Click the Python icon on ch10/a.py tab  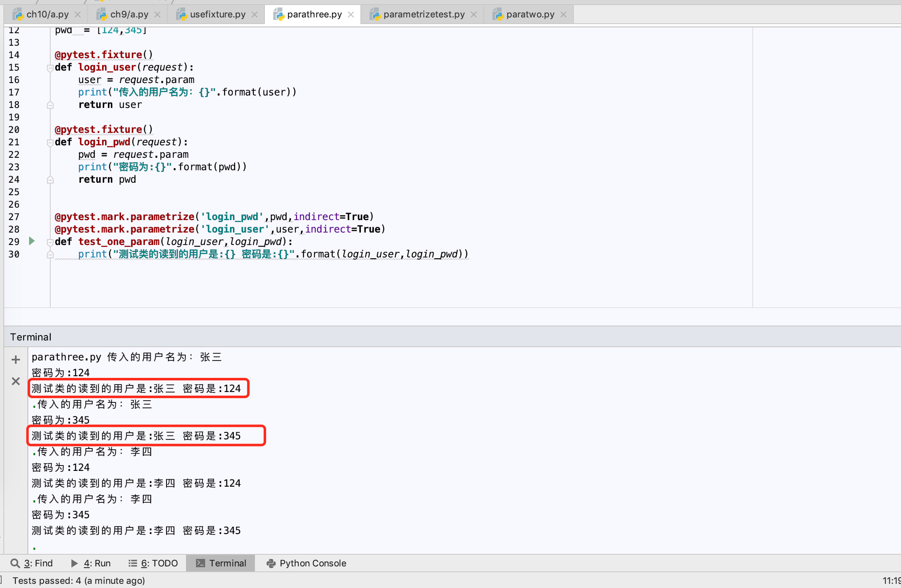pyautogui.click(x=18, y=14)
